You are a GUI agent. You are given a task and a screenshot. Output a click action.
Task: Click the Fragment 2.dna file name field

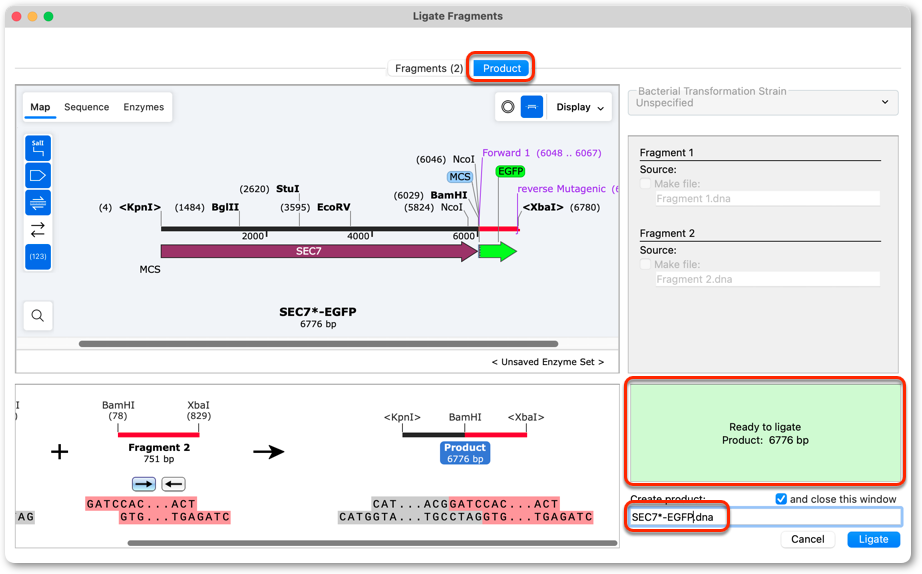click(767, 279)
